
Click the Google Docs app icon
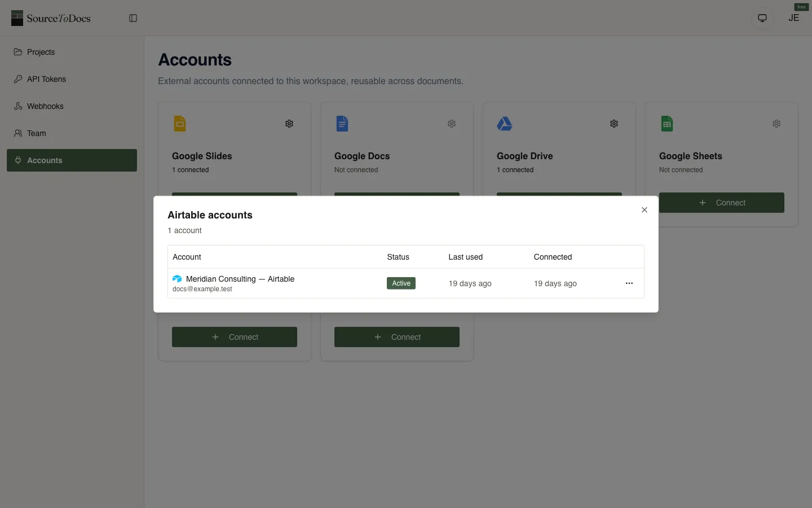(x=342, y=124)
